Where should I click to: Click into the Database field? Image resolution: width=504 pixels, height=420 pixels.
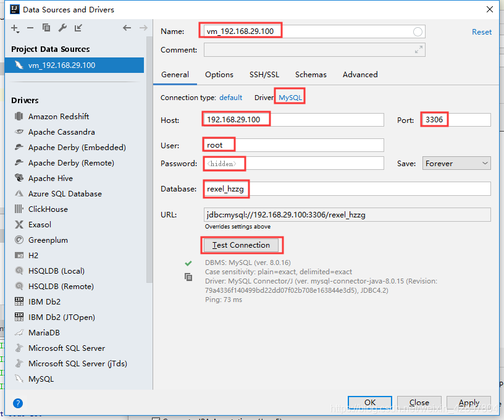tap(347, 188)
